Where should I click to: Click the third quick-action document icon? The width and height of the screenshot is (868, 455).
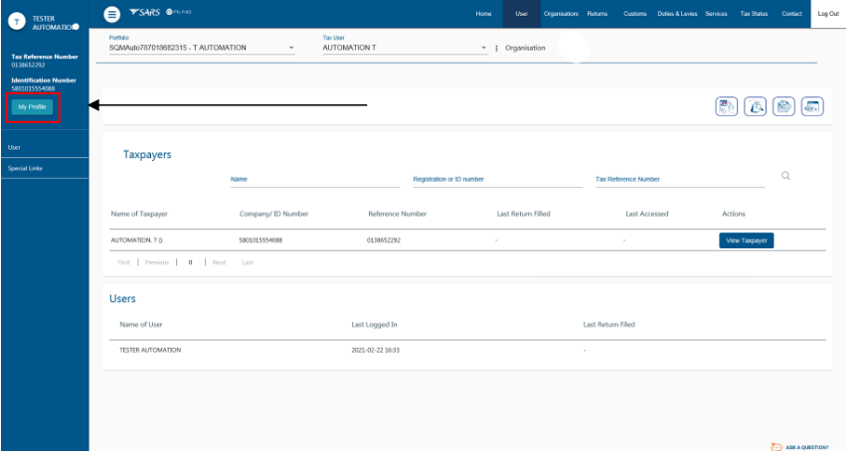pos(783,105)
